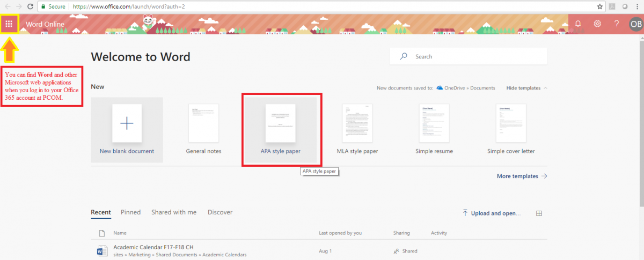
Task: Click the Aug 1 last opened date
Action: click(325, 251)
